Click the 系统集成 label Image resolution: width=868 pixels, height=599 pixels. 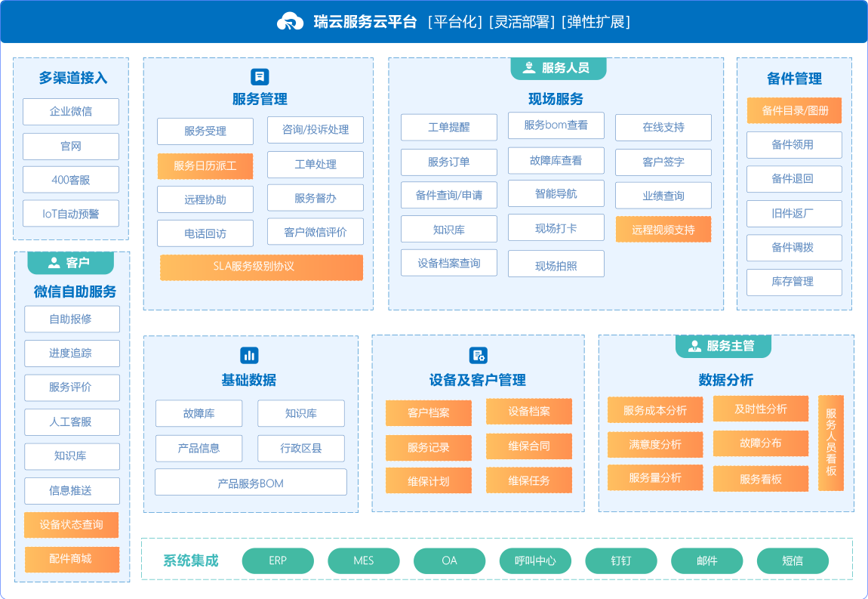tap(190, 560)
